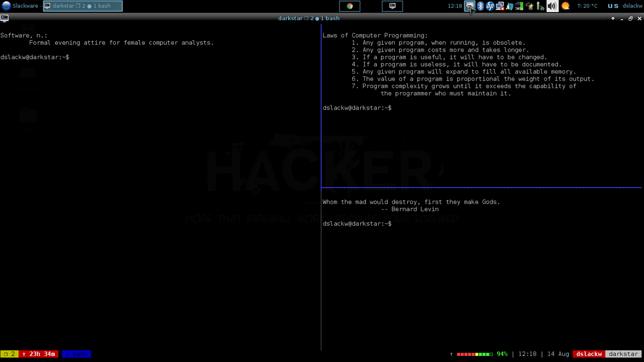Click the disconnected network tray icon
Image resolution: width=644 pixels, height=362 pixels.
click(x=500, y=6)
